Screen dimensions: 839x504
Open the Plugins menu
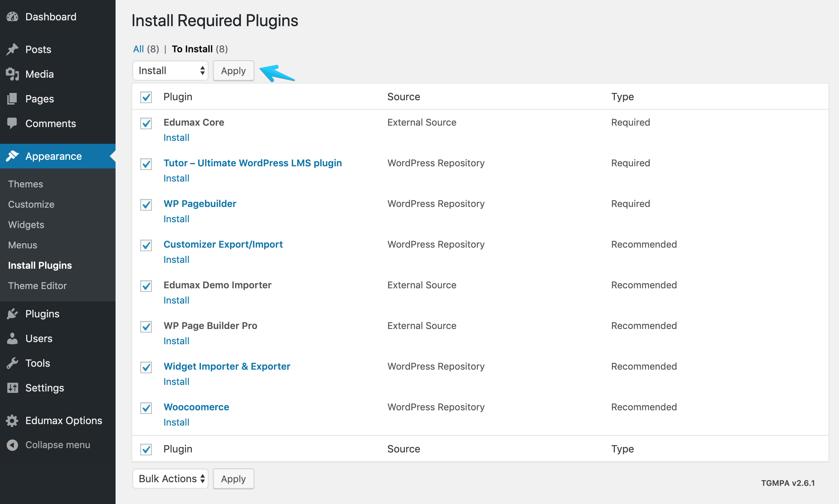click(58, 314)
